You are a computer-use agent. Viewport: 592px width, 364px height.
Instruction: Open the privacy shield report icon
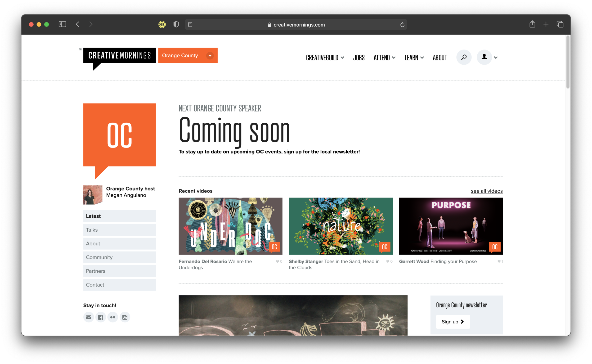176,24
